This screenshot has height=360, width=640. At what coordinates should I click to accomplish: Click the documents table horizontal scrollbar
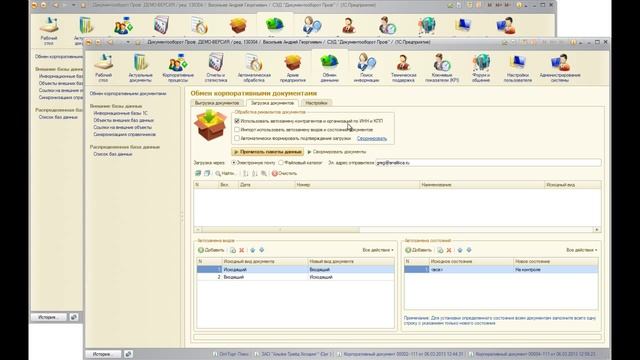pyautogui.click(x=396, y=230)
